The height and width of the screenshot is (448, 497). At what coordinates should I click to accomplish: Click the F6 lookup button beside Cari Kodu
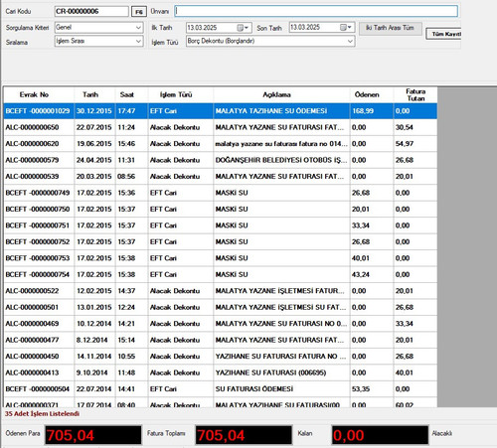click(139, 12)
